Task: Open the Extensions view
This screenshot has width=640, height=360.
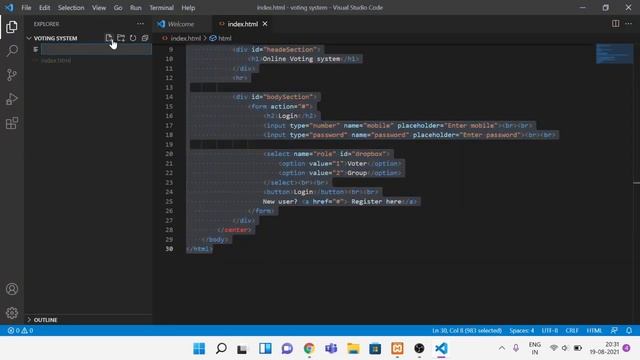Action: click(12, 123)
